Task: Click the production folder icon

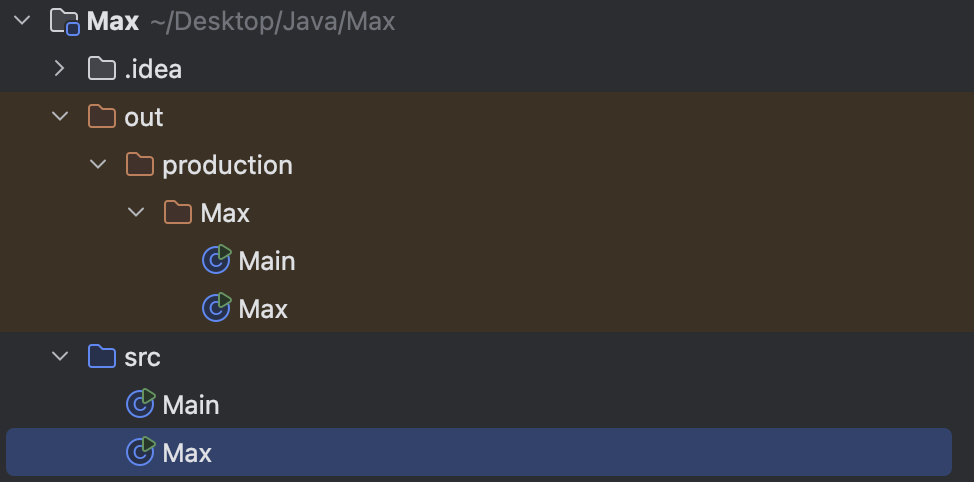Action: click(x=140, y=165)
